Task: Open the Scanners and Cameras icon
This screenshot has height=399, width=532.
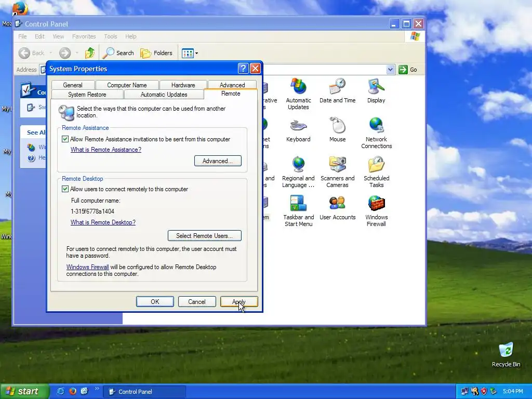Action: (x=337, y=172)
